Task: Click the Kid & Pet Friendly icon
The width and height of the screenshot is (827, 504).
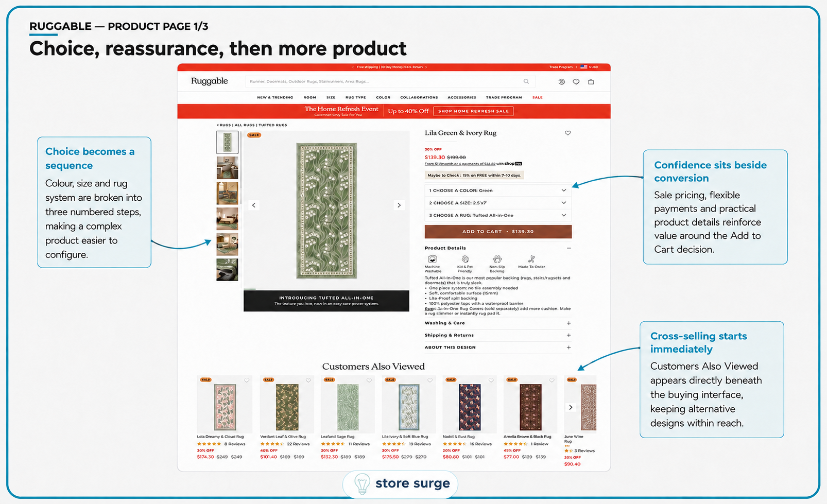Action: click(465, 259)
